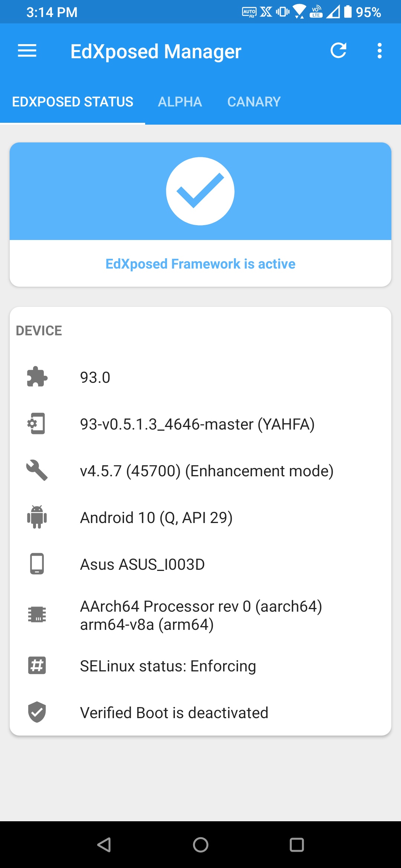Screen dimensions: 401x868
Task: Click the puzzle piece version icon
Action: (x=37, y=377)
